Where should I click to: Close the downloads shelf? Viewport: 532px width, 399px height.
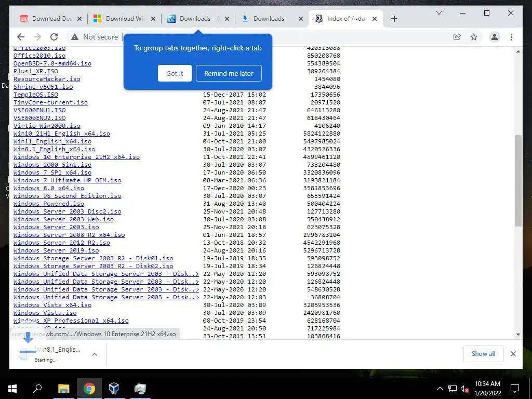click(x=513, y=353)
